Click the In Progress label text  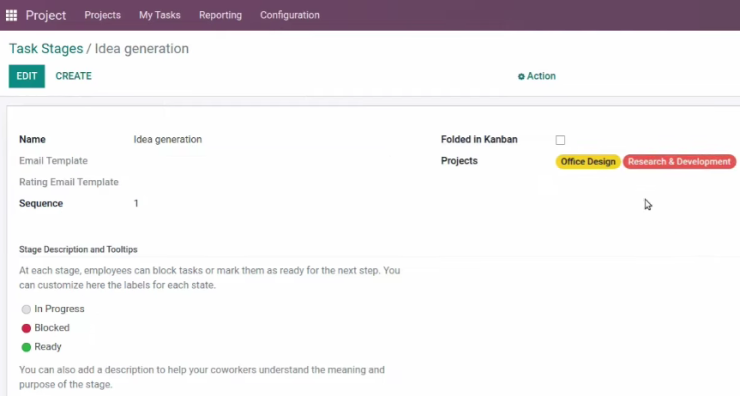(x=59, y=309)
